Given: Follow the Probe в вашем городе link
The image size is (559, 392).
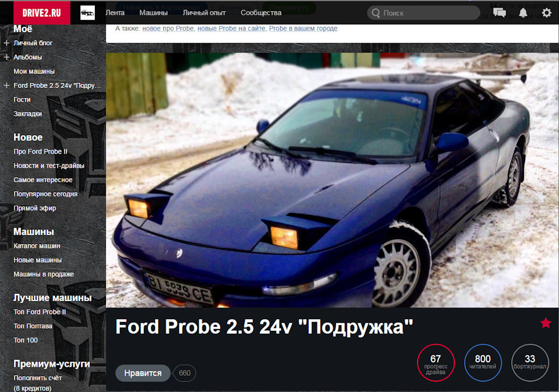Looking at the screenshot, I should tap(303, 29).
